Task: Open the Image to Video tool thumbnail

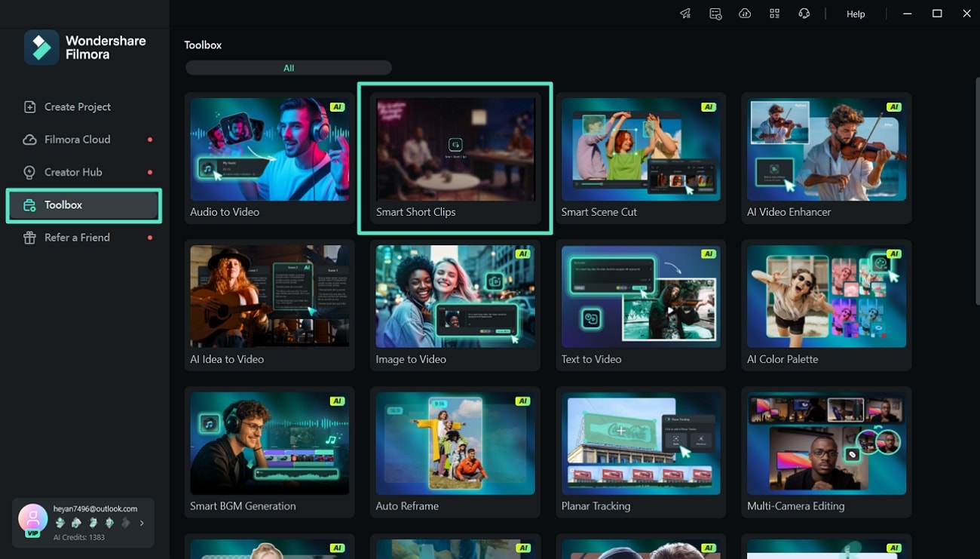Action: (x=455, y=296)
